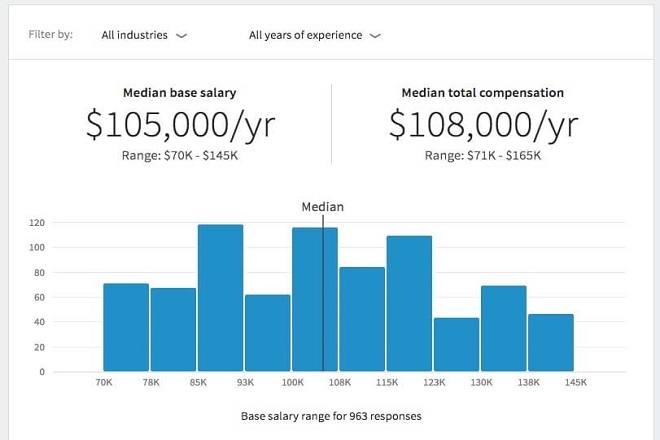Screen dimensions: 660x440
Task: Click the 130K–138K salary bar
Action: click(x=503, y=328)
